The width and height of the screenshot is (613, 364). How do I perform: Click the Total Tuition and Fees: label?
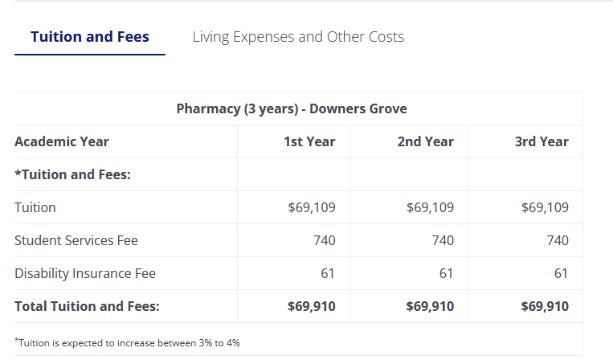point(88,306)
